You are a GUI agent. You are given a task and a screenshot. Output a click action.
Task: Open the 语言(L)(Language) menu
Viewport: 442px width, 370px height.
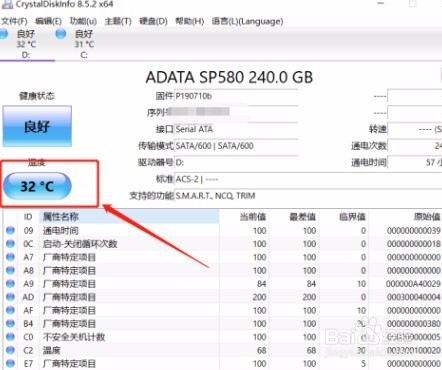(247, 21)
